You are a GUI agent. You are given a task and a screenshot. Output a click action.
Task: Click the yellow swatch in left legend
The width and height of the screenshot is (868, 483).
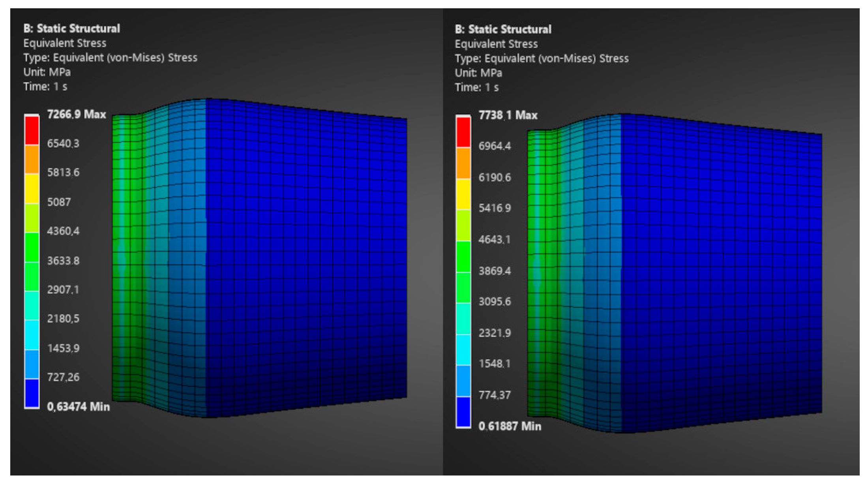[32, 188]
